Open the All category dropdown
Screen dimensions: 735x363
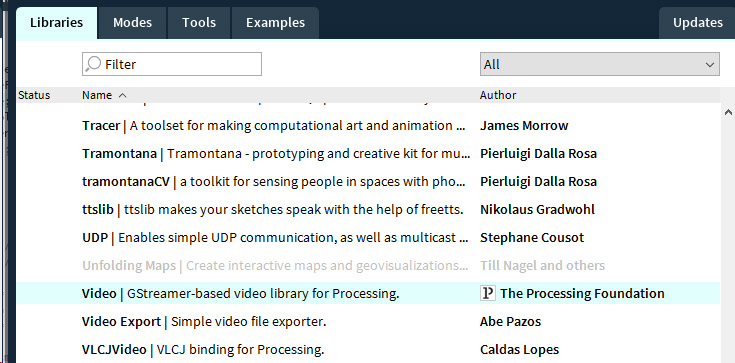600,64
